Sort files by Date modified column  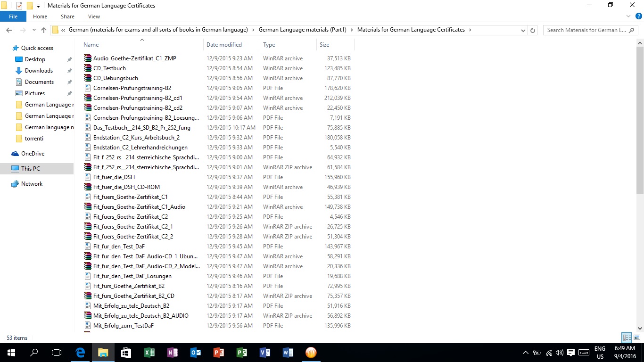(231, 45)
